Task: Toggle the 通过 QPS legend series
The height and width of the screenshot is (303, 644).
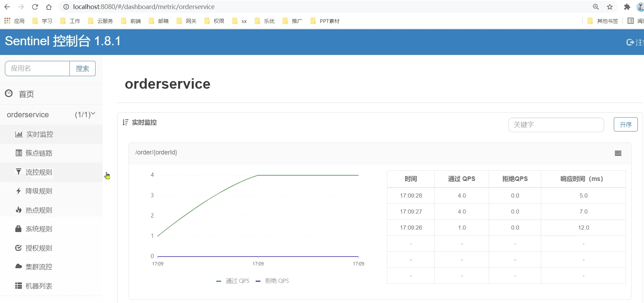Action: pyautogui.click(x=233, y=281)
